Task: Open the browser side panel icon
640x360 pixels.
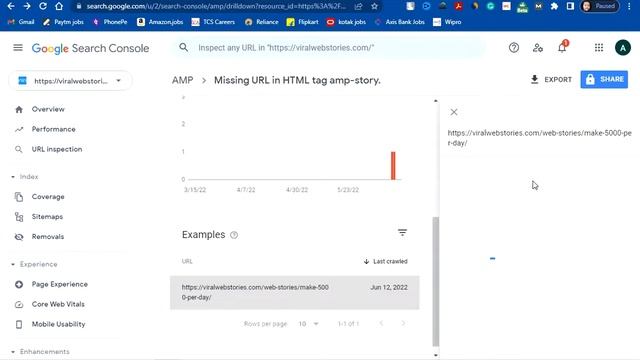Action: (570, 6)
